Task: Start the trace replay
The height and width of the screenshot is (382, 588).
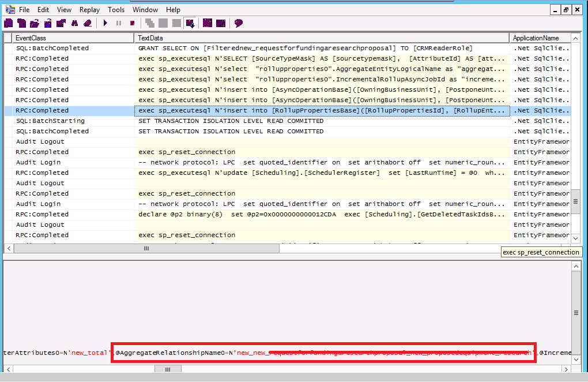Action: 106,23
